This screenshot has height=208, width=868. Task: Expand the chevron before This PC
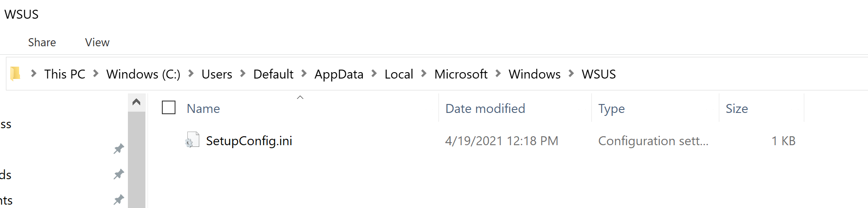coord(34,74)
